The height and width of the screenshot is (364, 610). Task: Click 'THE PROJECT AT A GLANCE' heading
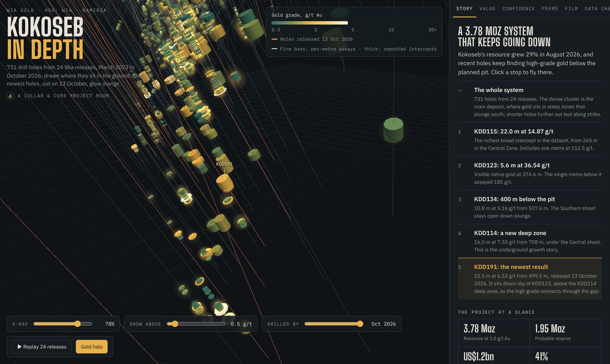pos(496,312)
